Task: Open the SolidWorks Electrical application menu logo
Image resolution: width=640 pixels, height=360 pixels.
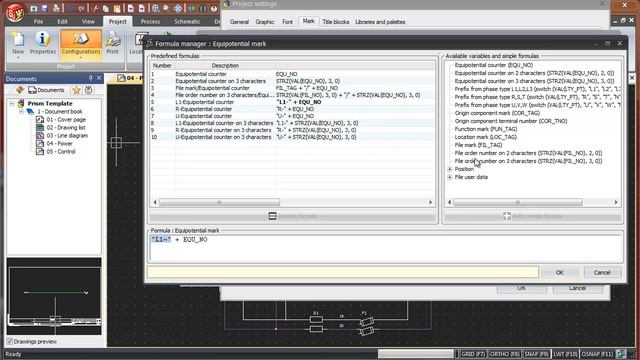Action: pos(15,12)
